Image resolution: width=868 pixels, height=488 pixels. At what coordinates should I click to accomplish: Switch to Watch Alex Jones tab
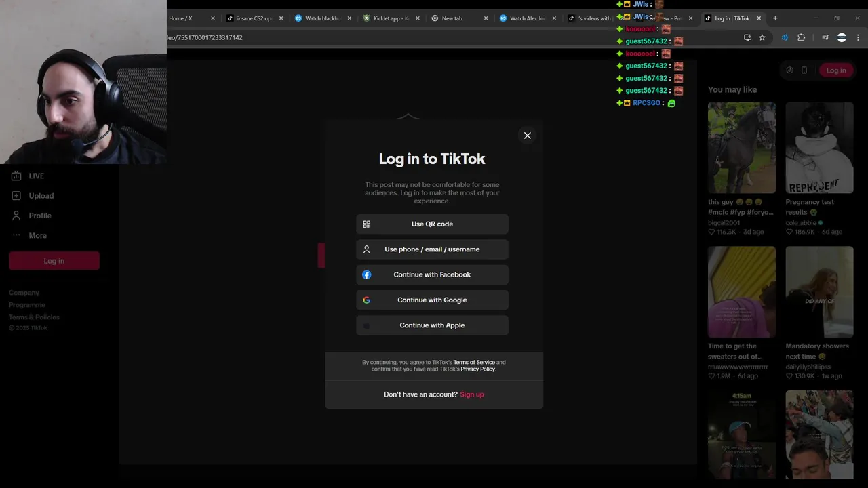click(x=528, y=18)
